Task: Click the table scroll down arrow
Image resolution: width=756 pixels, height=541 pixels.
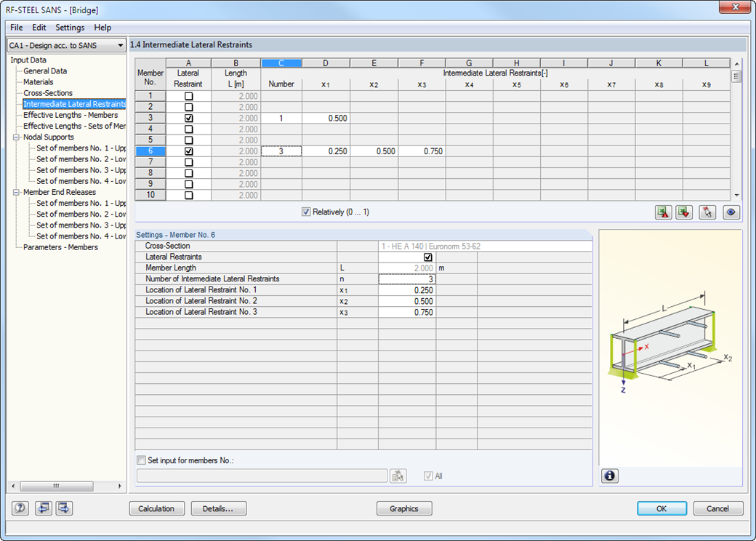Action: click(736, 196)
